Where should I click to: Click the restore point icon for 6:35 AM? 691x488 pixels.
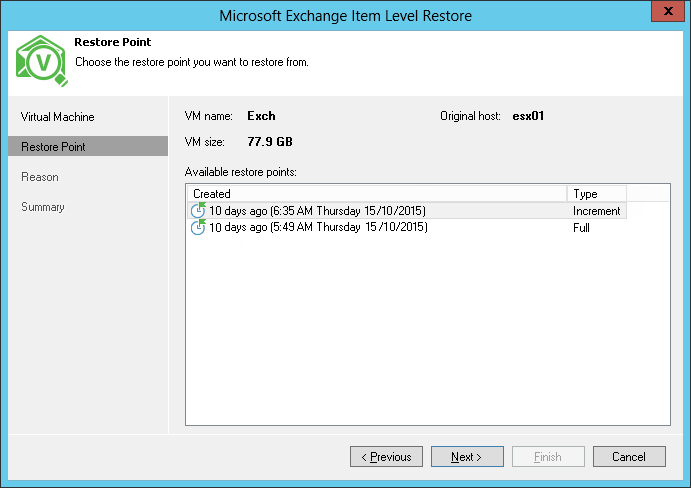[198, 210]
